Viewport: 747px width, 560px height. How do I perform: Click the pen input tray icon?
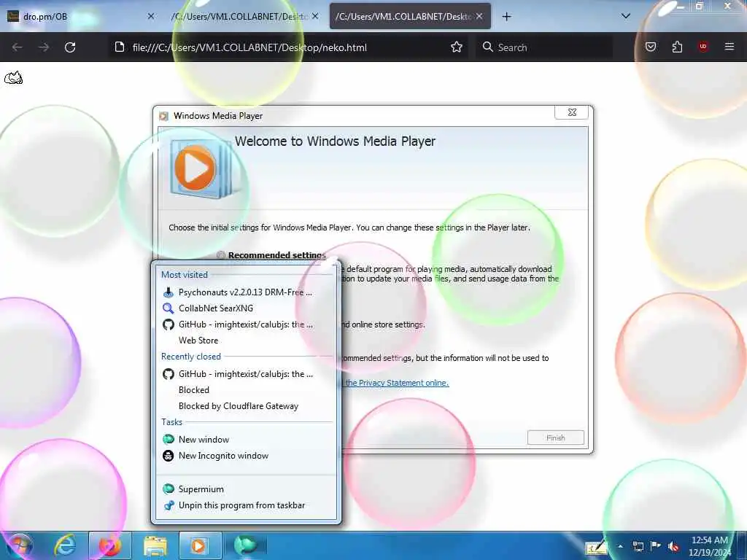[597, 548]
